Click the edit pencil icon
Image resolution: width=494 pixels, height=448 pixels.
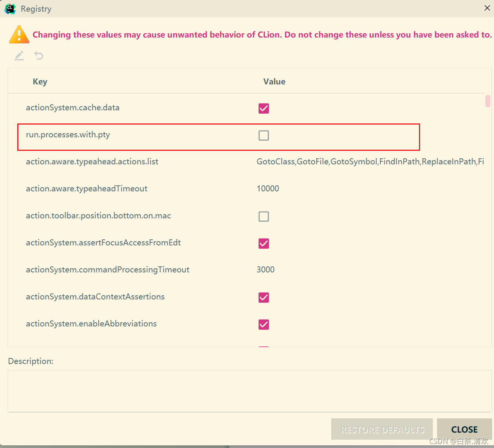19,56
